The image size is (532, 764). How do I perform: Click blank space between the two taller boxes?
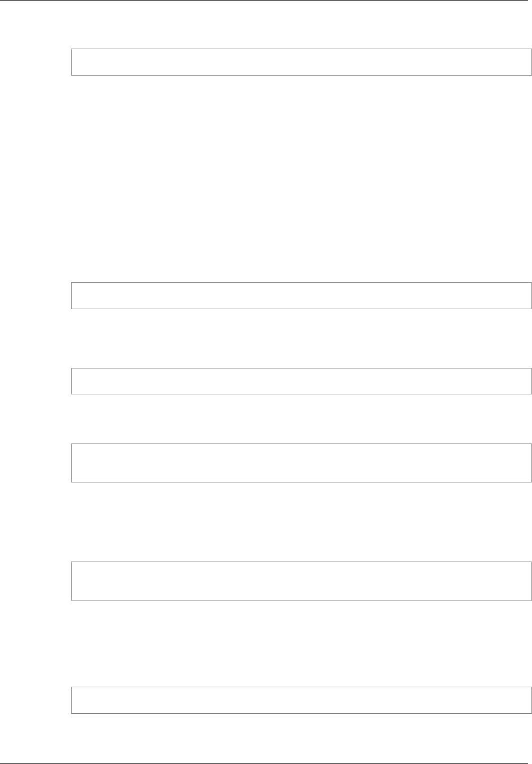tap(301, 521)
